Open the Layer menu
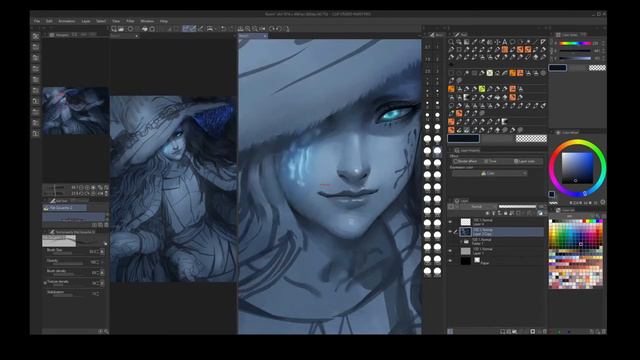 click(86, 21)
